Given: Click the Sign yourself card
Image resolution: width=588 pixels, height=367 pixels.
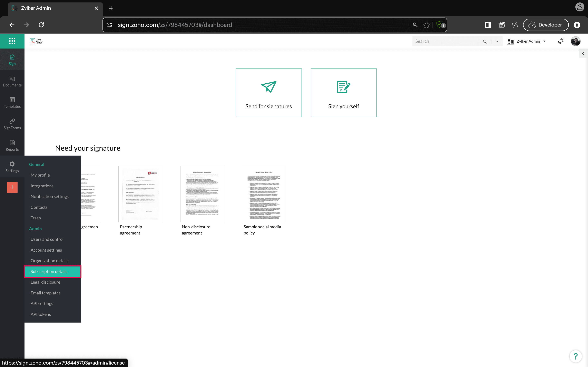Looking at the screenshot, I should pyautogui.click(x=344, y=93).
